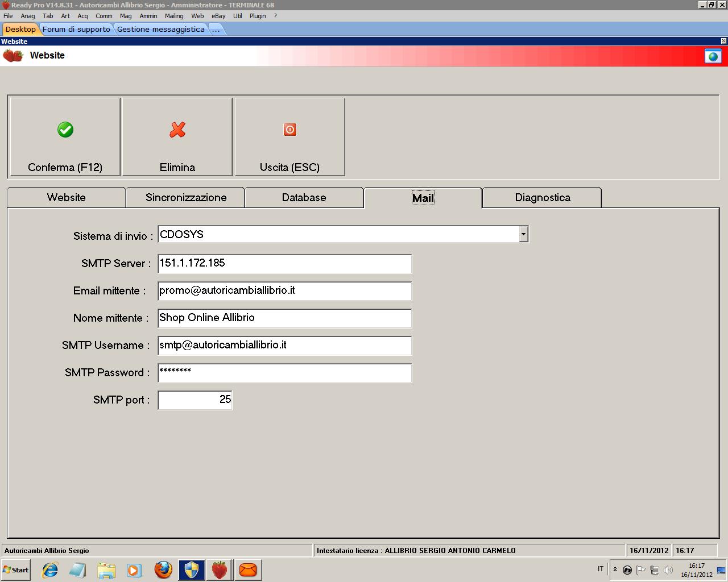Image resolution: width=728 pixels, height=582 pixels.
Task: Open the Anag menu
Action: [28, 16]
